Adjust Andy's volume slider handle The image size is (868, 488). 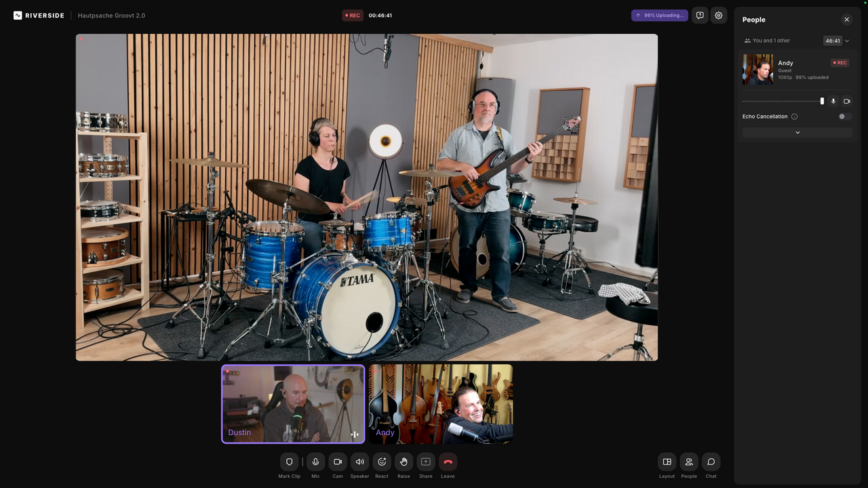822,101
